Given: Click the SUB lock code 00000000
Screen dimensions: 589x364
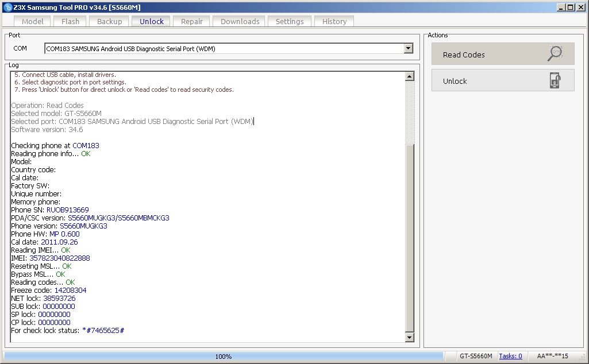Looking at the screenshot, I should tap(59, 306).
